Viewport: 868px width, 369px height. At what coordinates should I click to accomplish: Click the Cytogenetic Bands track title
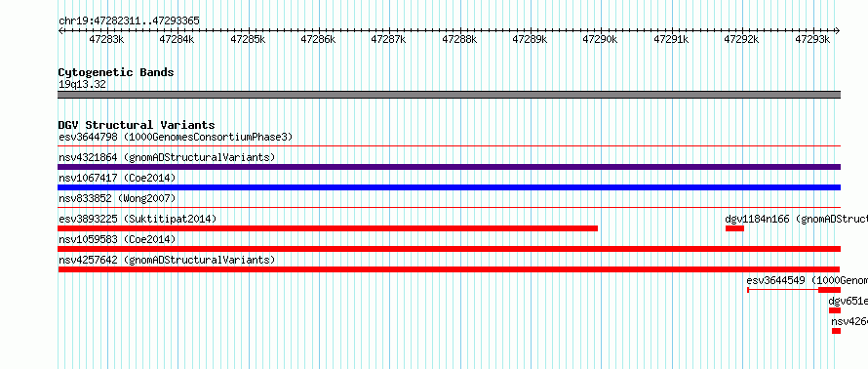pos(116,72)
